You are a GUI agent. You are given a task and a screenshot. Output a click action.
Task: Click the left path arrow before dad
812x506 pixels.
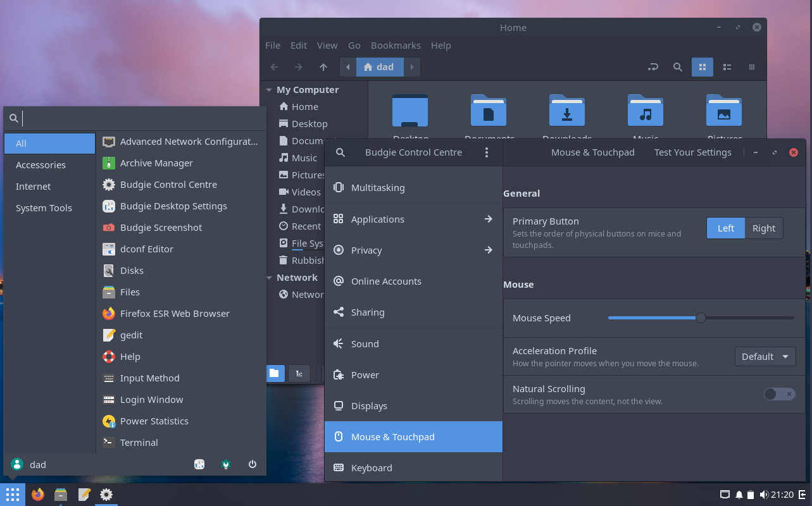pos(348,67)
